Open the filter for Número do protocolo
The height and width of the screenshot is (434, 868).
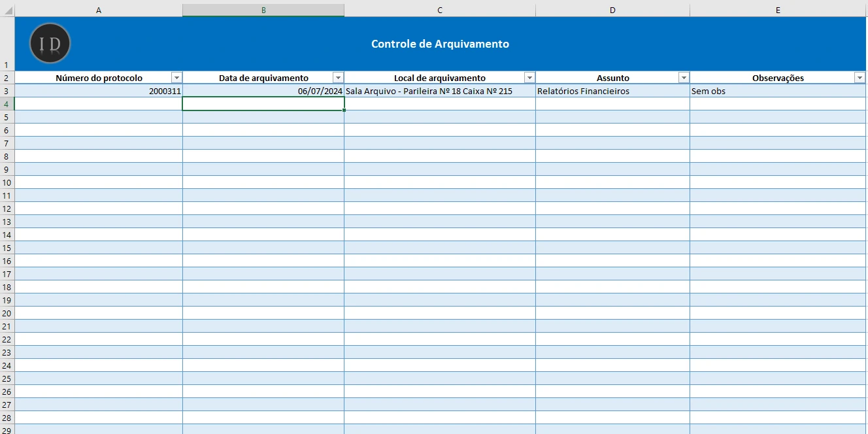coord(176,77)
